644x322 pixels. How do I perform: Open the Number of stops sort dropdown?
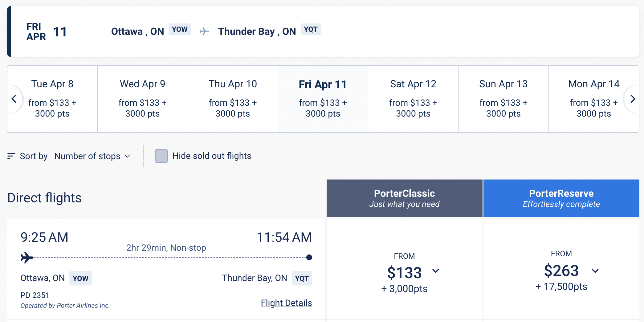pos(92,156)
